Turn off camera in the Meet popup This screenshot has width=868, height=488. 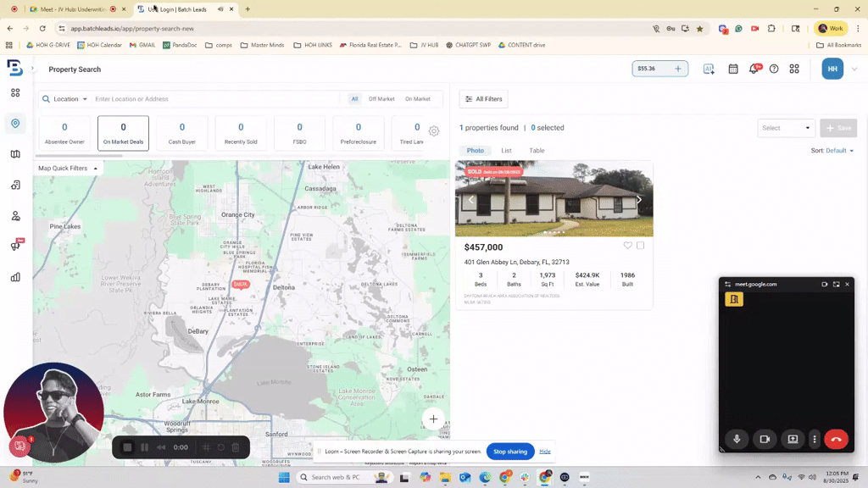[765, 439]
